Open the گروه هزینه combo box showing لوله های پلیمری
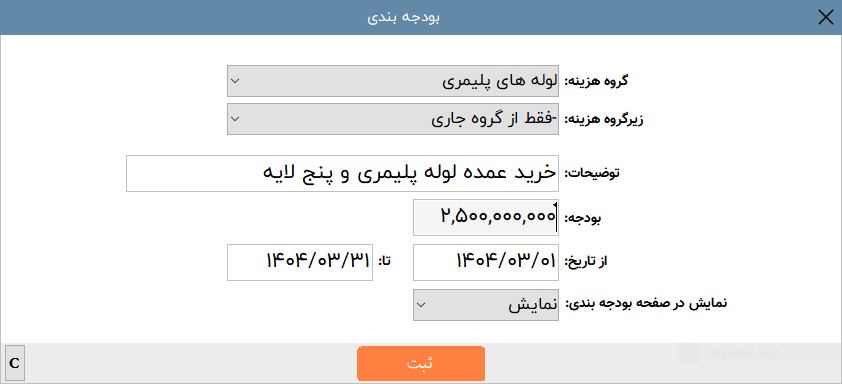This screenshot has height=384, width=842. (393, 81)
